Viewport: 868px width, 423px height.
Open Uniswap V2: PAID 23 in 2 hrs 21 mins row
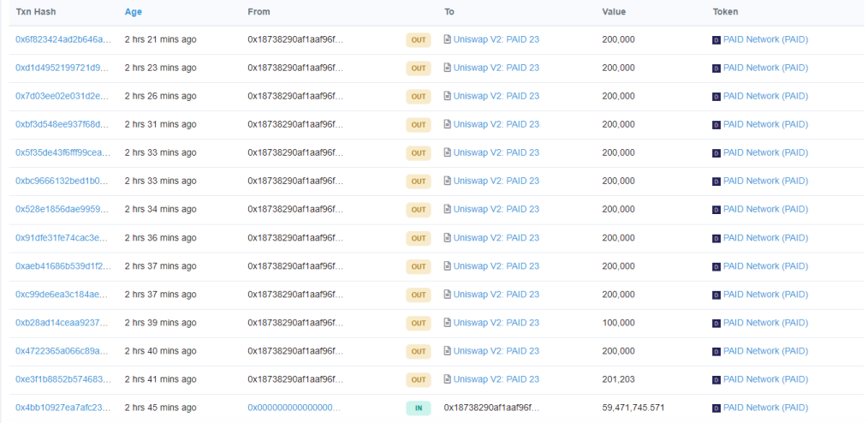[496, 39]
